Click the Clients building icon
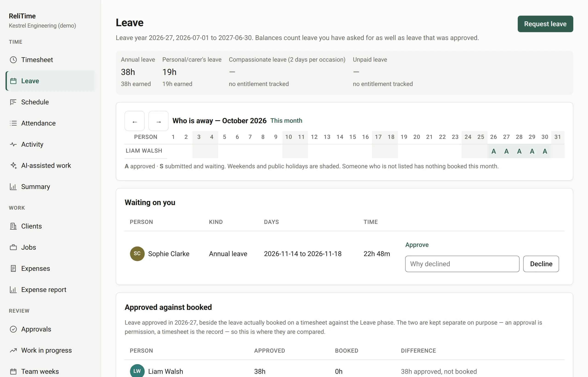Viewport: 588px width, 377px height. pos(13,226)
